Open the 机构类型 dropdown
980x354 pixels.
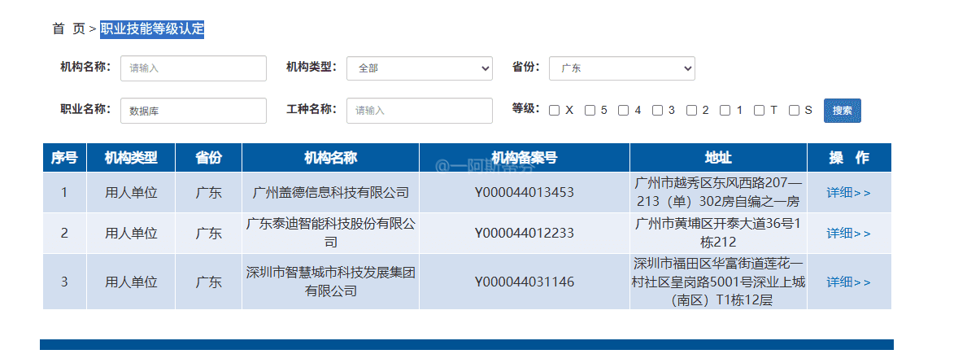pos(419,68)
